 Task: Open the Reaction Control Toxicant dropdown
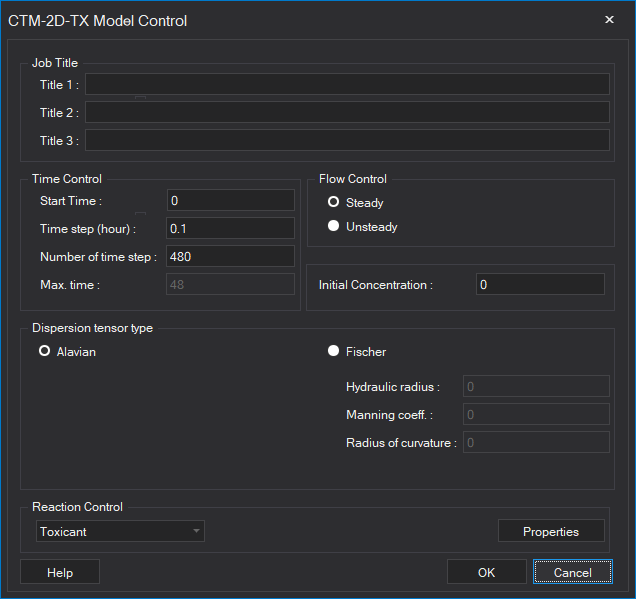[120, 531]
